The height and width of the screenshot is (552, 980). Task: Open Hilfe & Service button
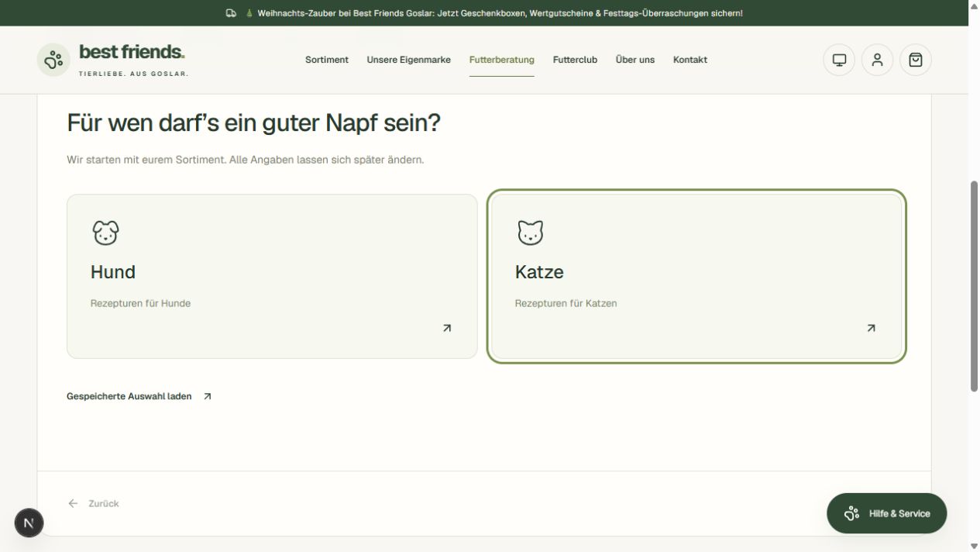[x=886, y=513]
